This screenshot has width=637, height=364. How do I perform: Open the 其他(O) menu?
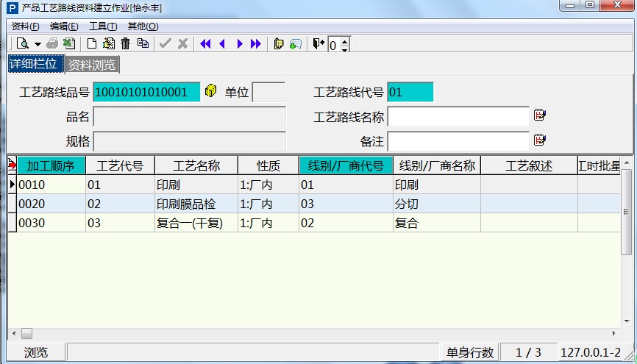[143, 26]
